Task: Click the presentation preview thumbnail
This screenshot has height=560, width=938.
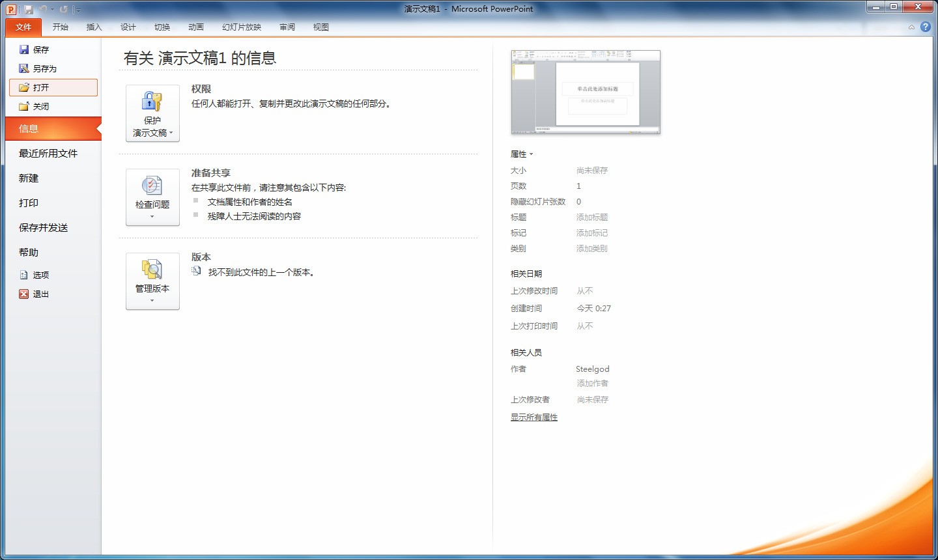Action: (x=586, y=92)
